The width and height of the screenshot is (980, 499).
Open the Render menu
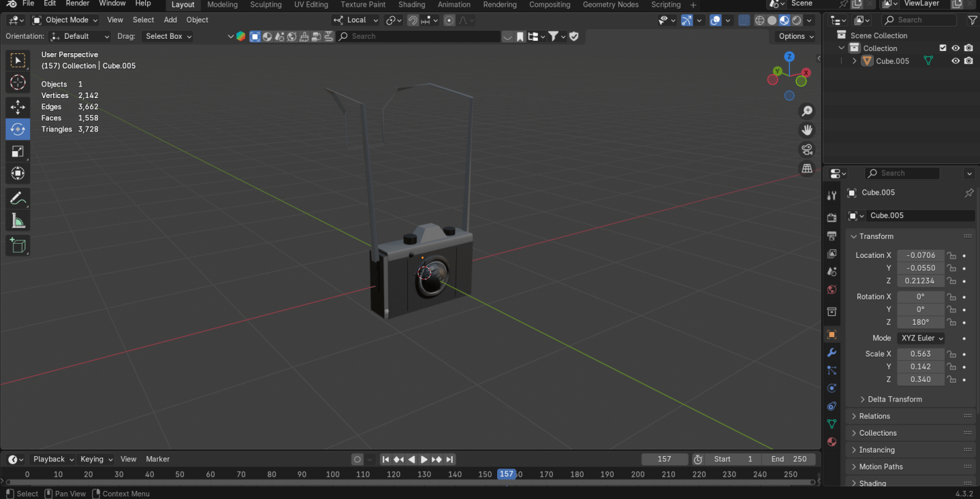point(77,4)
